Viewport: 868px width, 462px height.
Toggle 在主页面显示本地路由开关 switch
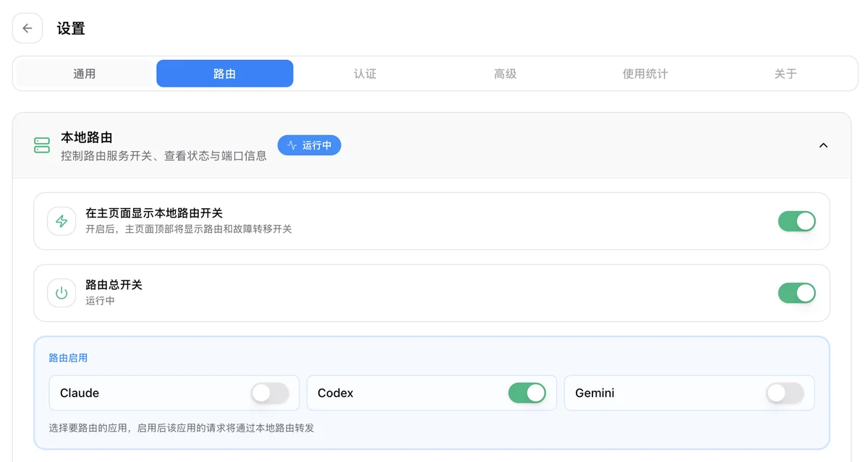click(x=796, y=221)
